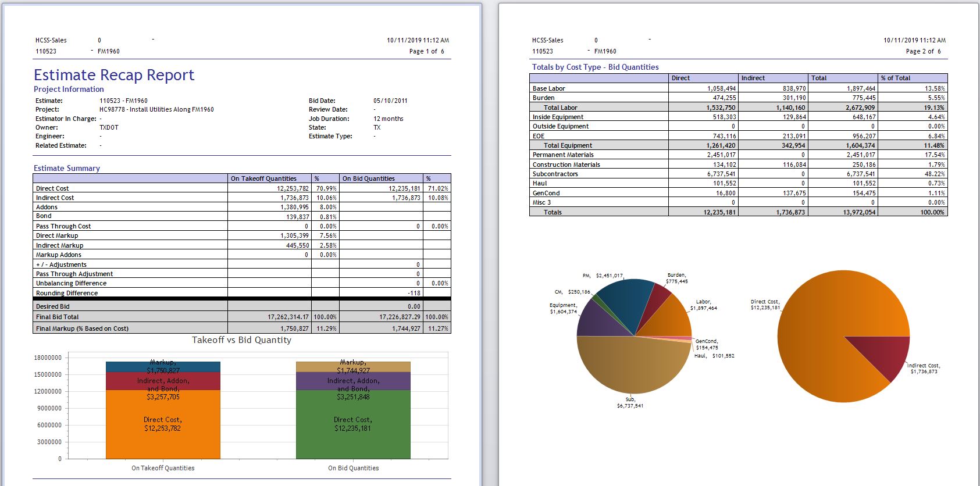Click "On Takeoff Quantities" table column header
Image resolution: width=980 pixels, height=486 pixels.
[x=263, y=178]
